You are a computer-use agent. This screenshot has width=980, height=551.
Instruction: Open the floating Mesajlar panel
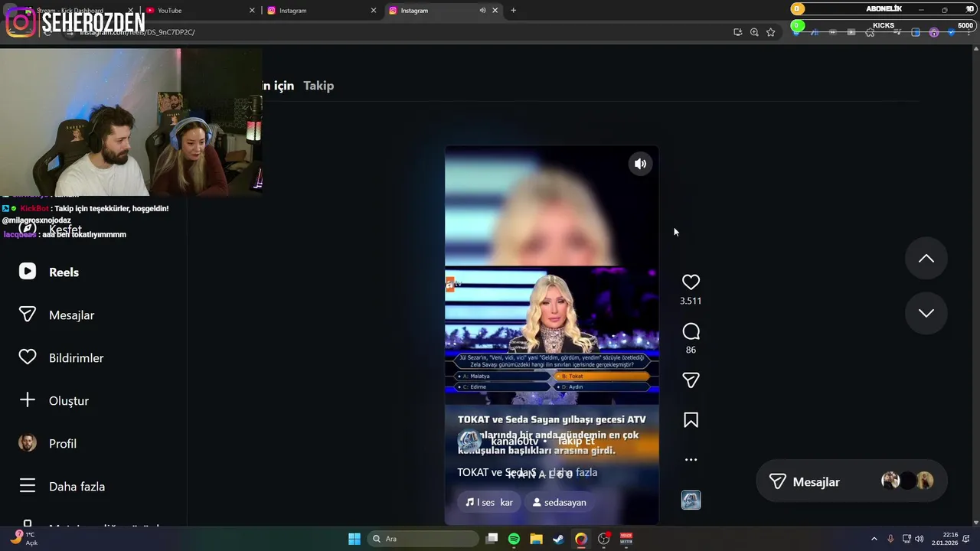tap(851, 481)
